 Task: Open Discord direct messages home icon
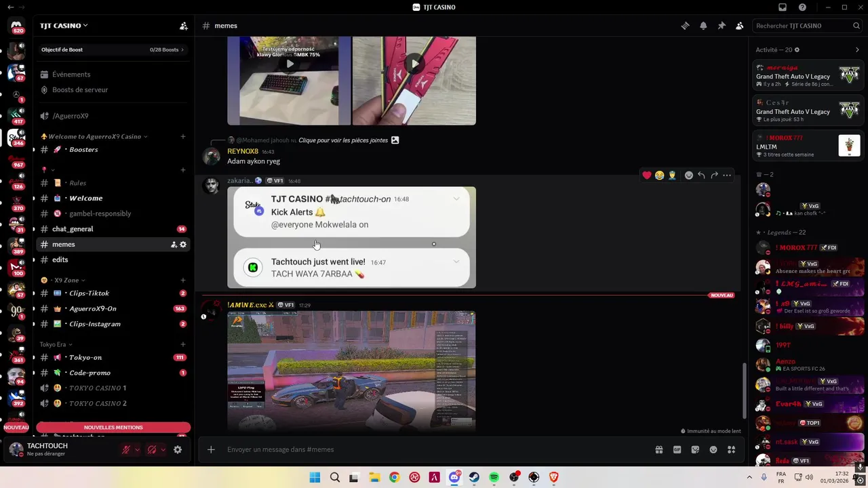tap(16, 26)
